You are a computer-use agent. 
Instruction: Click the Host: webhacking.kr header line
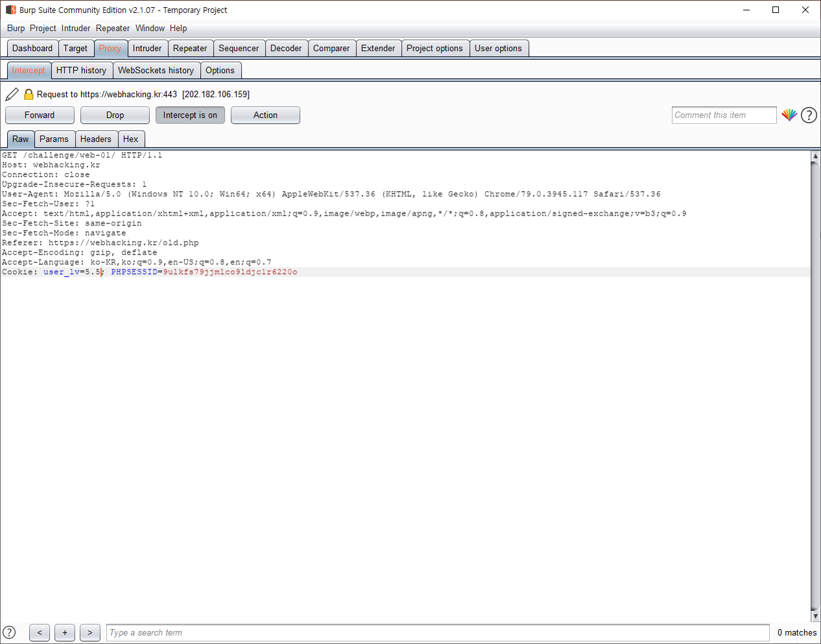pos(51,165)
